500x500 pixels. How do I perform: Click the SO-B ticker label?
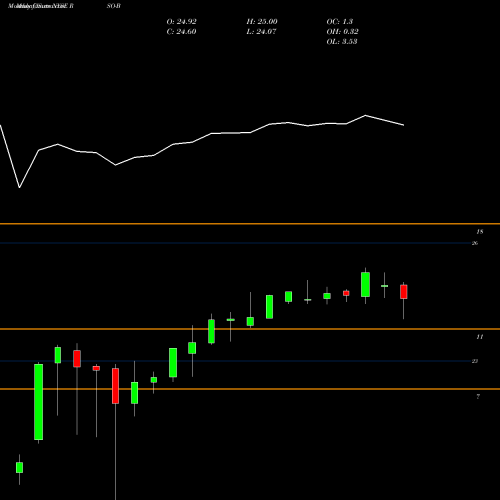pos(115,6)
